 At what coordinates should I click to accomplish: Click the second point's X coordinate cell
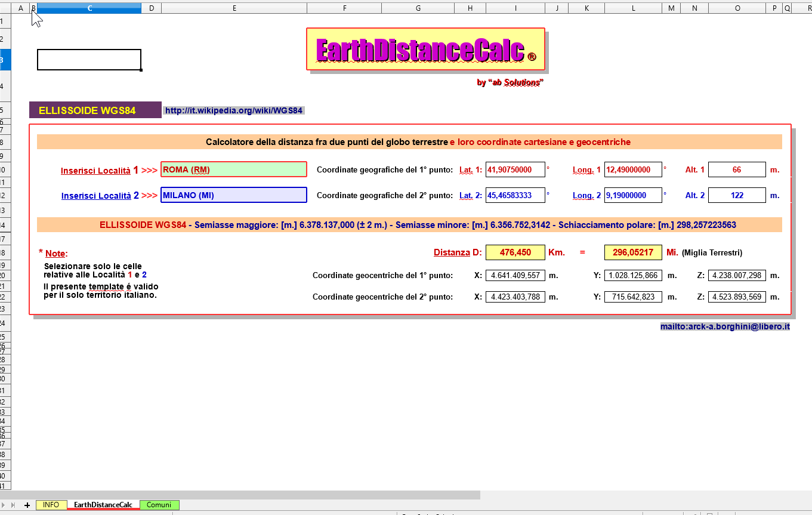pyautogui.click(x=515, y=297)
